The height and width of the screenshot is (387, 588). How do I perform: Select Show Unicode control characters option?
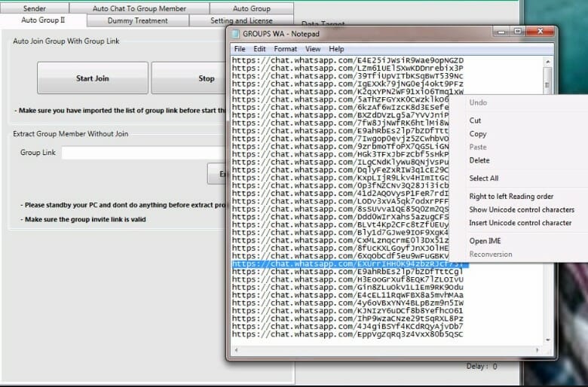tap(522, 210)
